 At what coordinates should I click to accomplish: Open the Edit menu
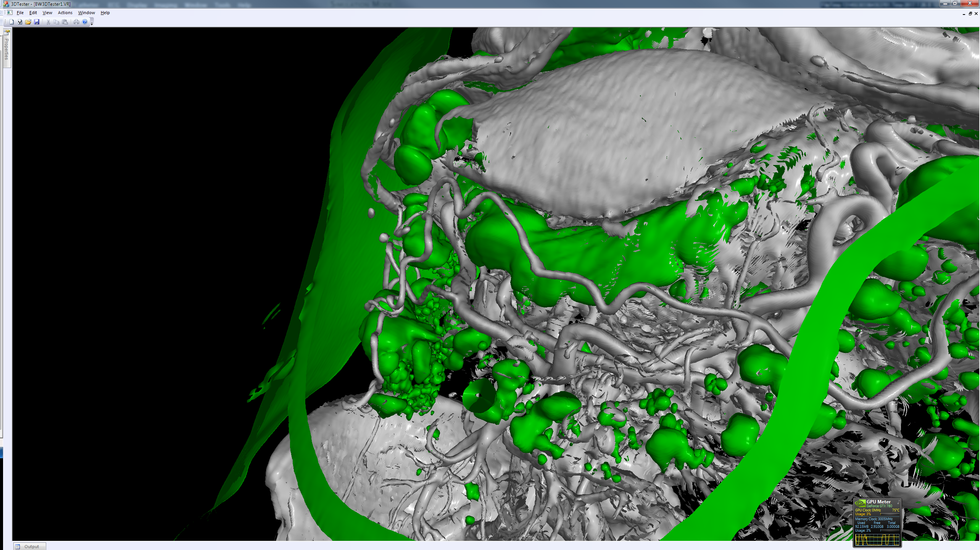pyautogui.click(x=33, y=13)
